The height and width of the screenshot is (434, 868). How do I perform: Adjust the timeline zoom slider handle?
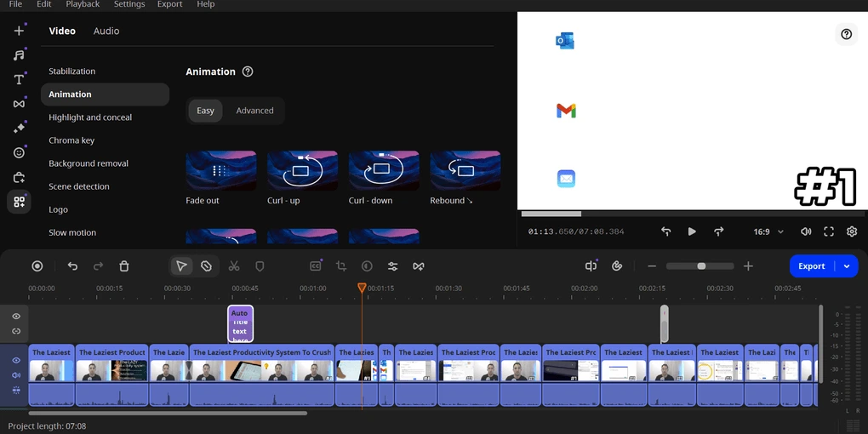pos(701,266)
